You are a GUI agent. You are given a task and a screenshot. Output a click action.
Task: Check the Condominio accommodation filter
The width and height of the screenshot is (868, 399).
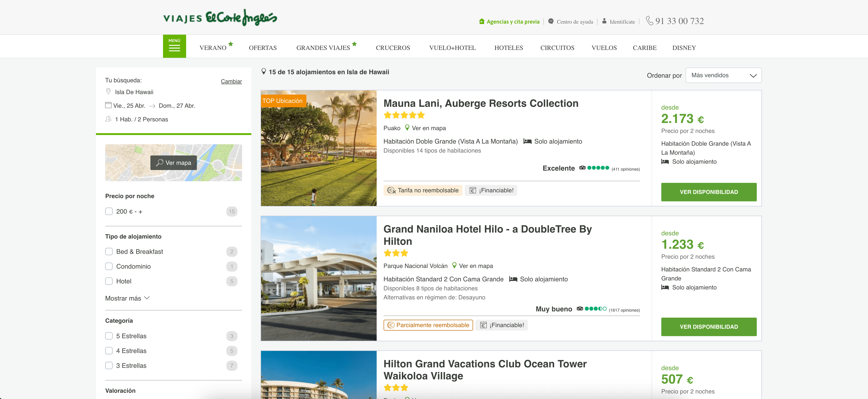click(109, 267)
